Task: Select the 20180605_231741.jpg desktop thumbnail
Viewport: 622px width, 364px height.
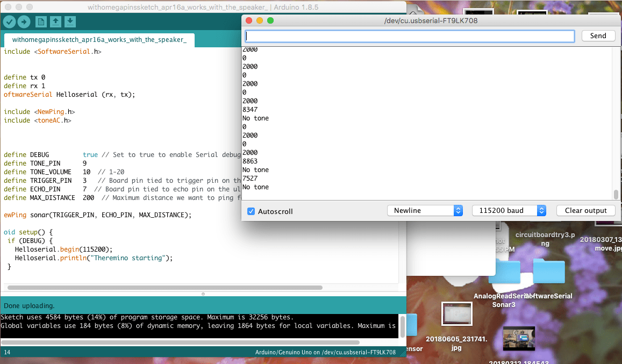Action: coord(456,313)
